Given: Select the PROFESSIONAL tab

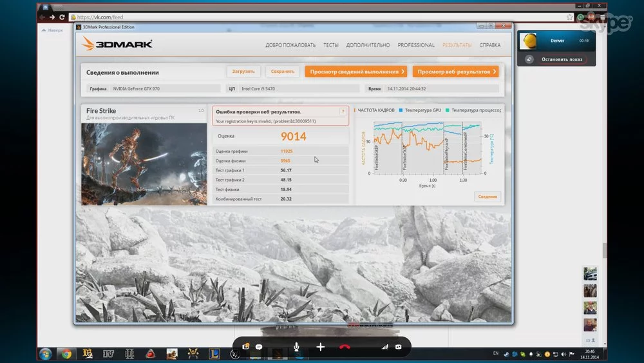Looking at the screenshot, I should click(415, 45).
